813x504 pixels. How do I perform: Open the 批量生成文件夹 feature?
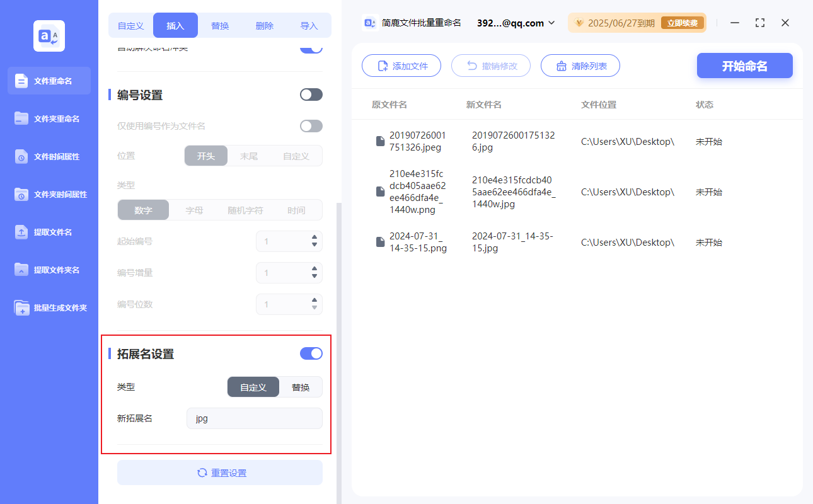49,307
